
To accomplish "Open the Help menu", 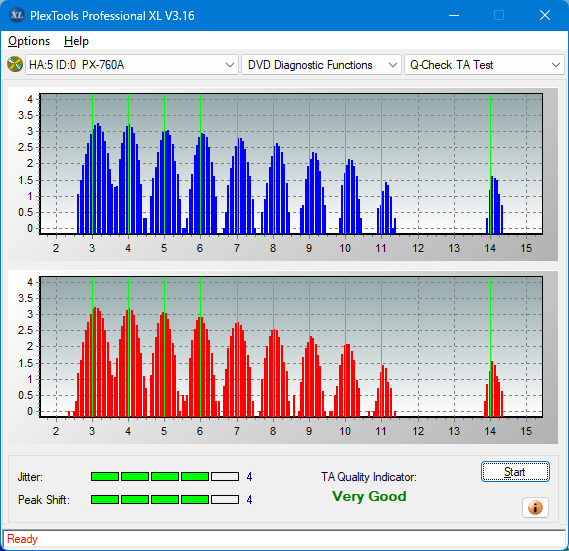I will pos(76,41).
